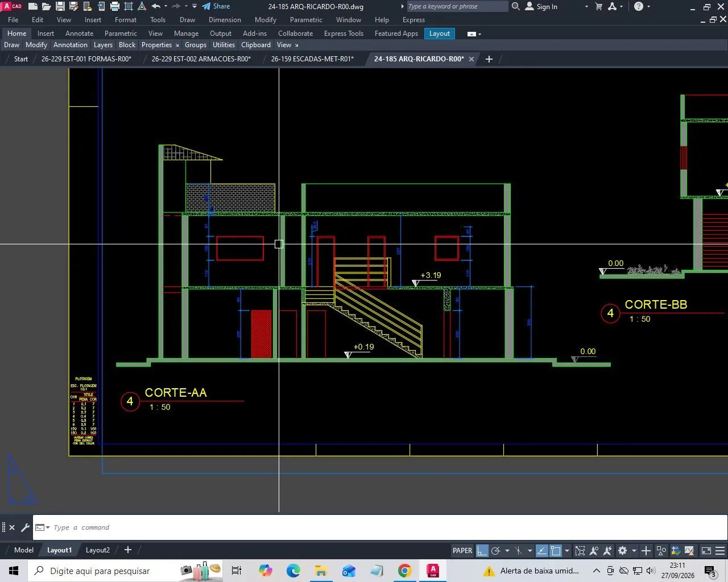The width and height of the screenshot is (728, 582).
Task: Click the new drawing tab plus button
Action: (489, 59)
